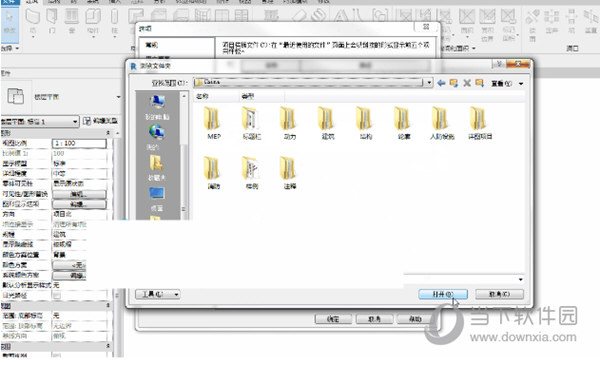The image size is (600, 365).
Task: Select the Column tool in ribbon
Action: (x=114, y=23)
